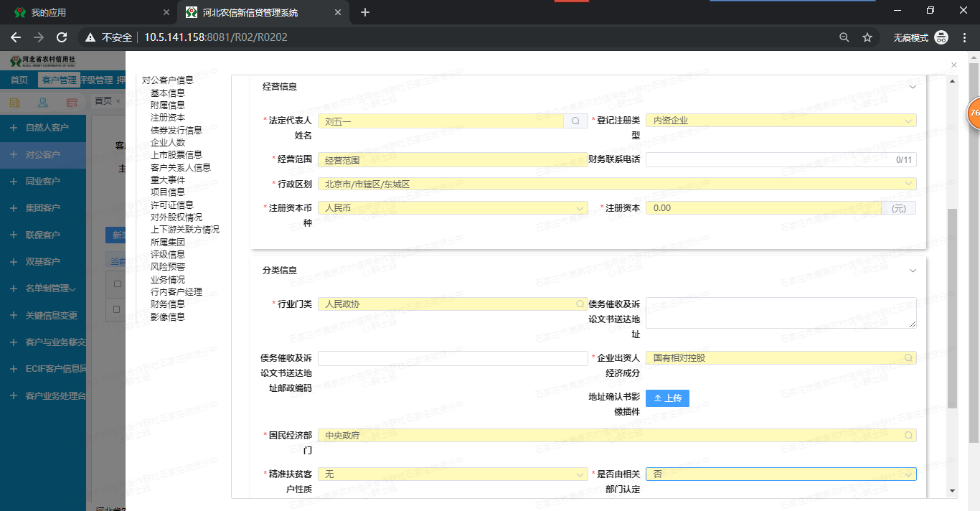This screenshot has width=980, height=511.
Task: Click the 上传 upload button
Action: (667, 398)
